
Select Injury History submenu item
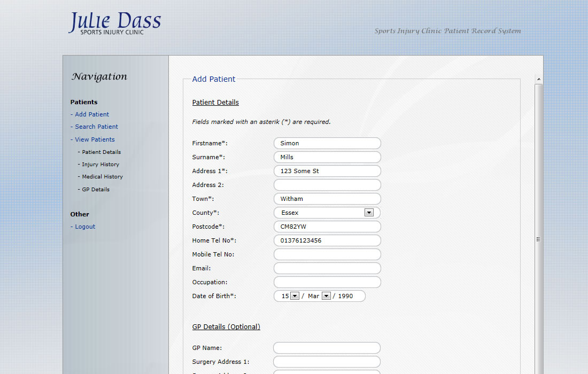[x=100, y=165]
